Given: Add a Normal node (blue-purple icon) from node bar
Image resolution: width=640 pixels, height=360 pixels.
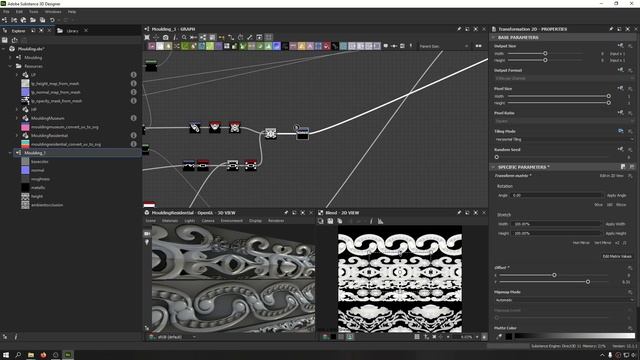Looking at the screenshot, I should point(277,46).
